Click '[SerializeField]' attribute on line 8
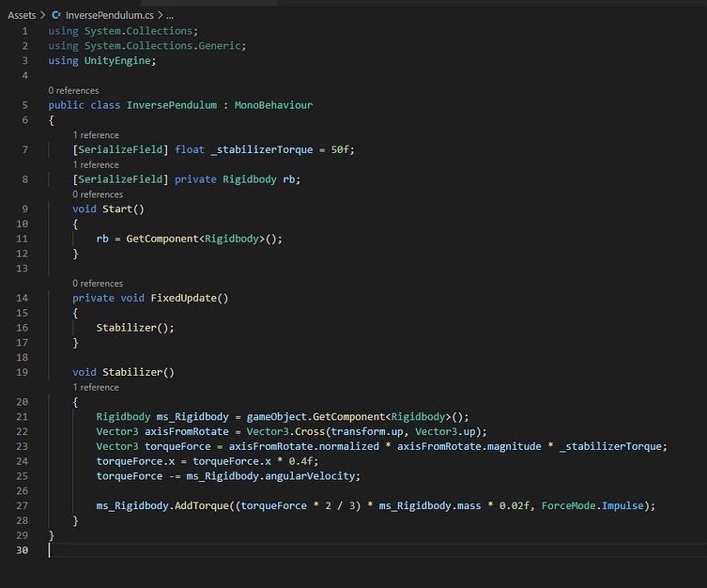 [x=120, y=179]
